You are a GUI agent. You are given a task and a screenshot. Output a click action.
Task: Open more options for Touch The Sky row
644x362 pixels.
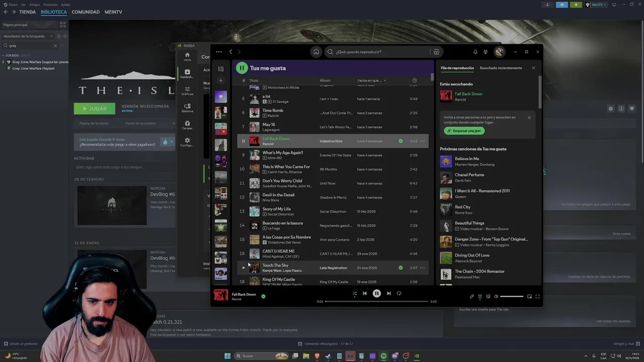click(423, 268)
